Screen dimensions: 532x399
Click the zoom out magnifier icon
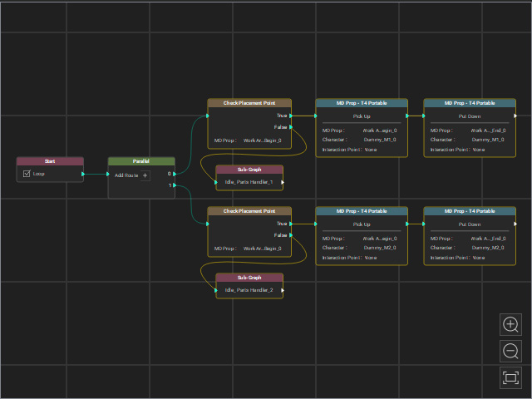coord(510,351)
